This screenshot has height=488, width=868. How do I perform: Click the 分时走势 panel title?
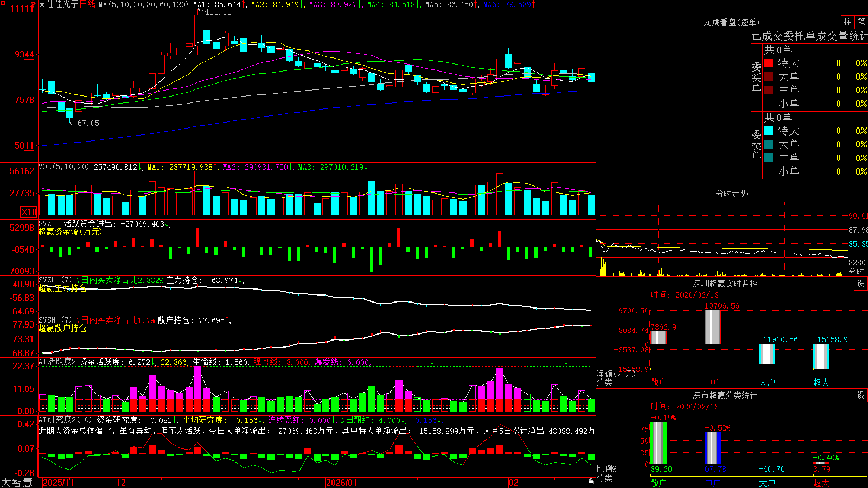tap(731, 194)
